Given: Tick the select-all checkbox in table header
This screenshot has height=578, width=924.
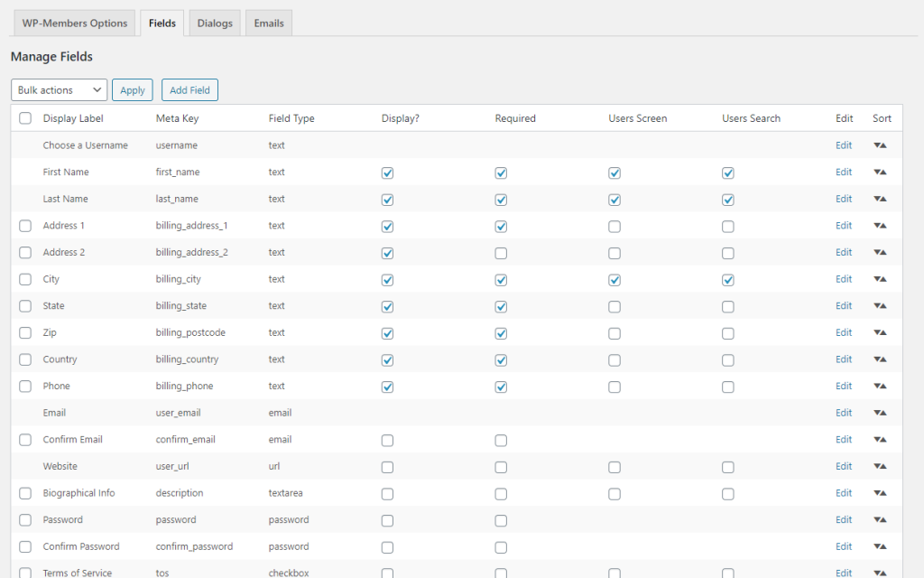Looking at the screenshot, I should tap(25, 118).
